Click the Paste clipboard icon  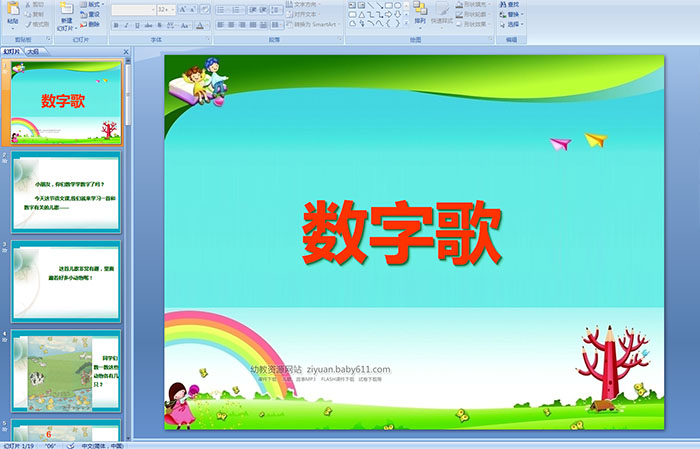tap(13, 9)
